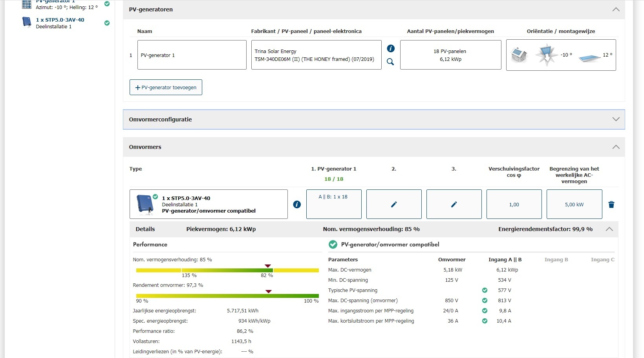Click the Ingang C column header
This screenshot has height=358, width=644.
click(603, 260)
